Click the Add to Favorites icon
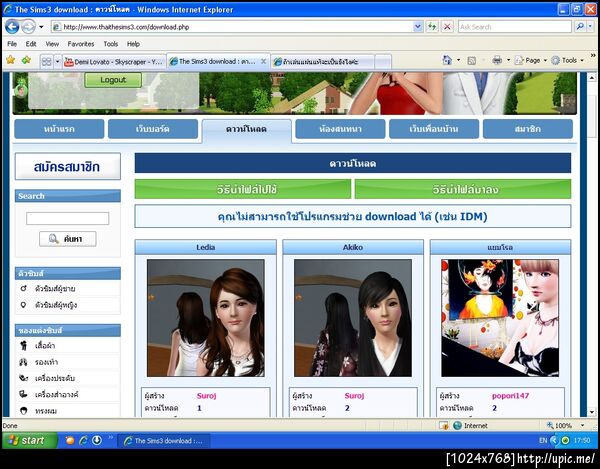The width and height of the screenshot is (600, 469). point(26,60)
